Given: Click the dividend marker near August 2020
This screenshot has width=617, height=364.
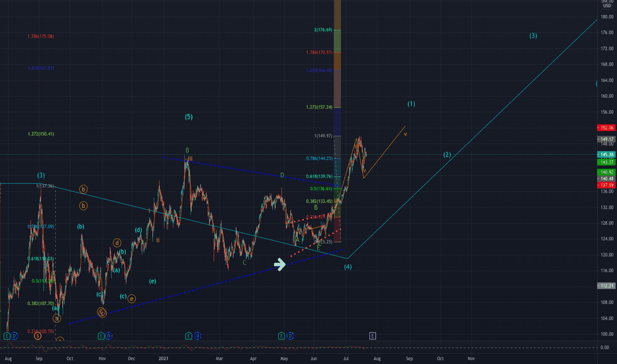Looking at the screenshot, I should pyautogui.click(x=15, y=336).
